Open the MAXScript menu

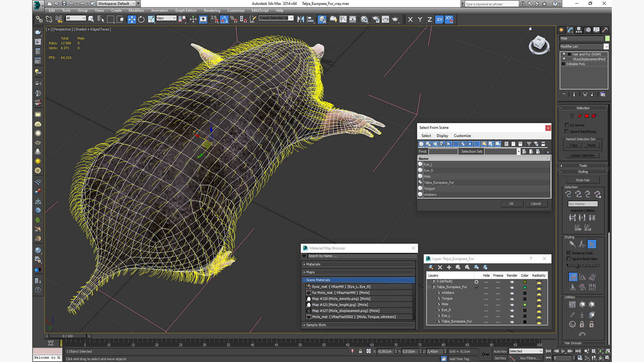click(260, 10)
